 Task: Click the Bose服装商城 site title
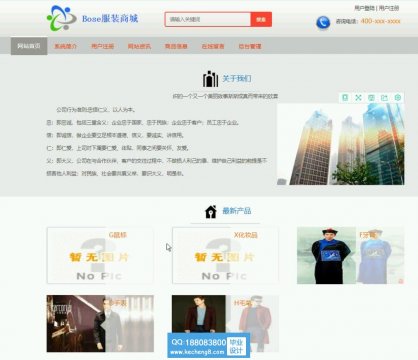pyautogui.click(x=110, y=18)
